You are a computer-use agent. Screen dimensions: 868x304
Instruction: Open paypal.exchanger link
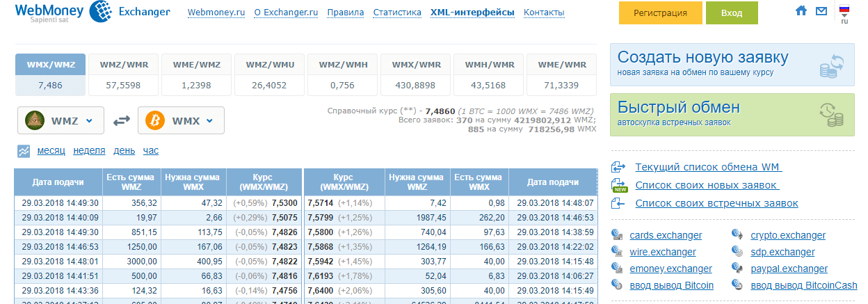(x=789, y=269)
